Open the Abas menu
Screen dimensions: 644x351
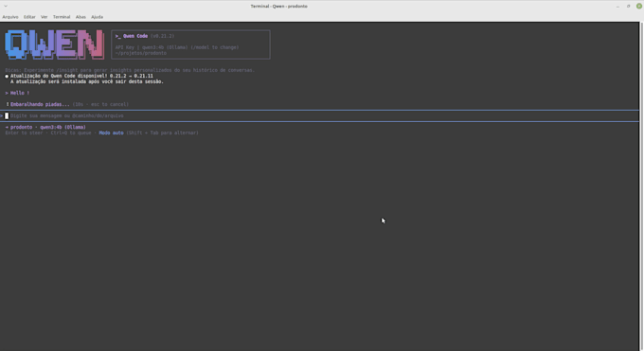point(80,17)
